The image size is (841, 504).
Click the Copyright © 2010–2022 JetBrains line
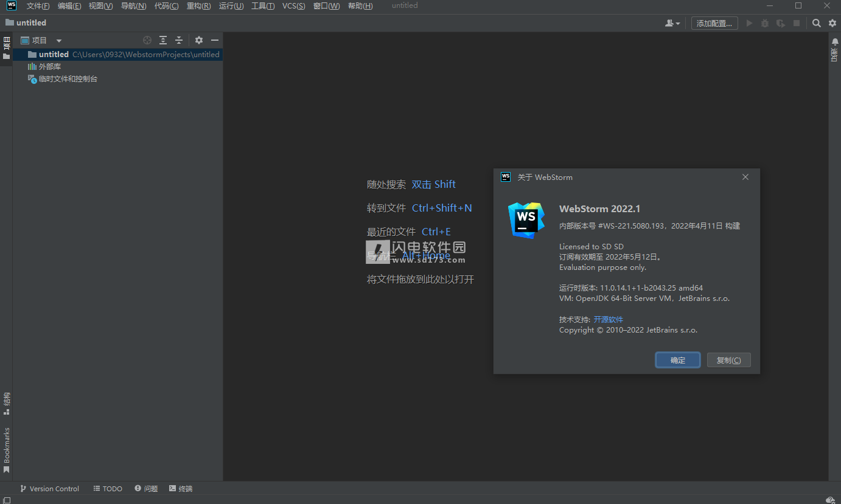coord(629,330)
